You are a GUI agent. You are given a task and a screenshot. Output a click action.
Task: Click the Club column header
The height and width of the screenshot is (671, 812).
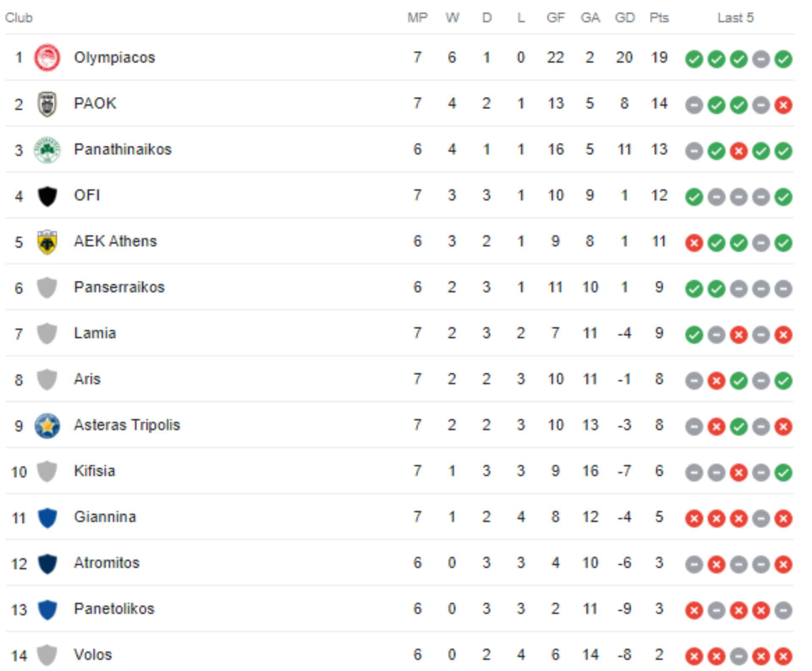19,18
